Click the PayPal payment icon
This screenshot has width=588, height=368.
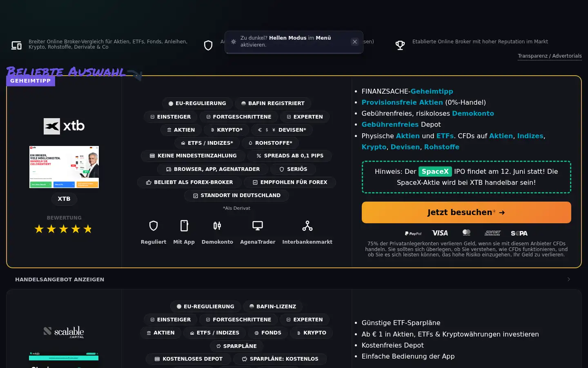(413, 233)
